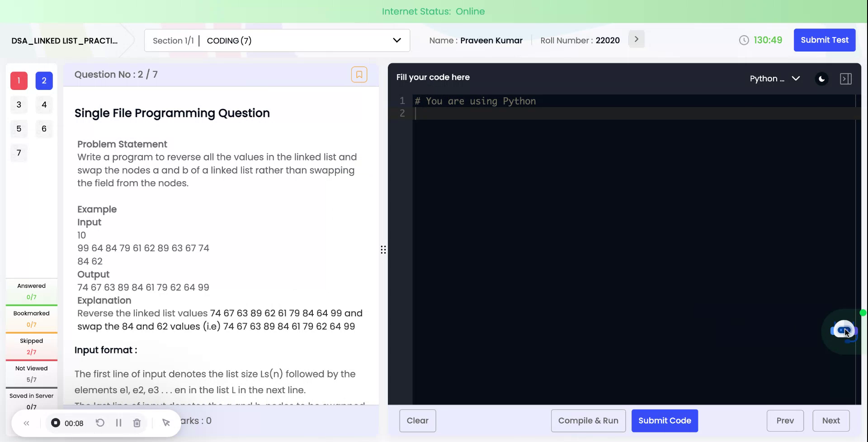Click the clock icon beside the timer
Image resolution: width=868 pixels, height=442 pixels.
(744, 40)
